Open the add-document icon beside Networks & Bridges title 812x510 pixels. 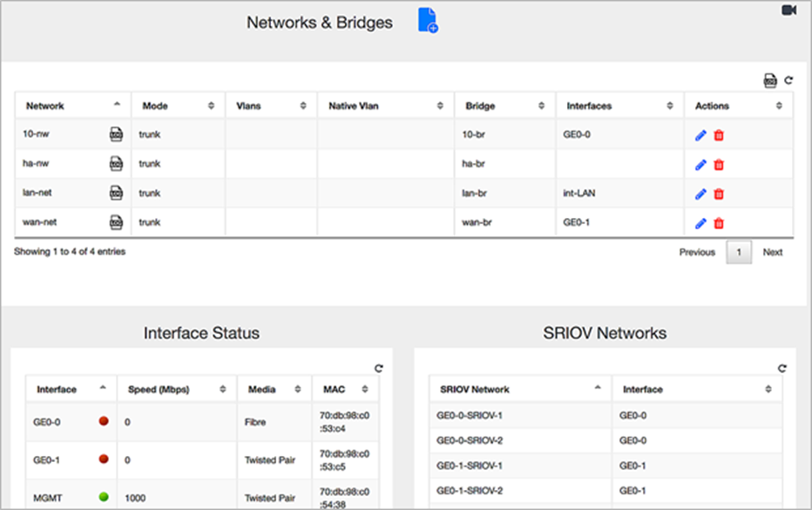pyautogui.click(x=426, y=22)
